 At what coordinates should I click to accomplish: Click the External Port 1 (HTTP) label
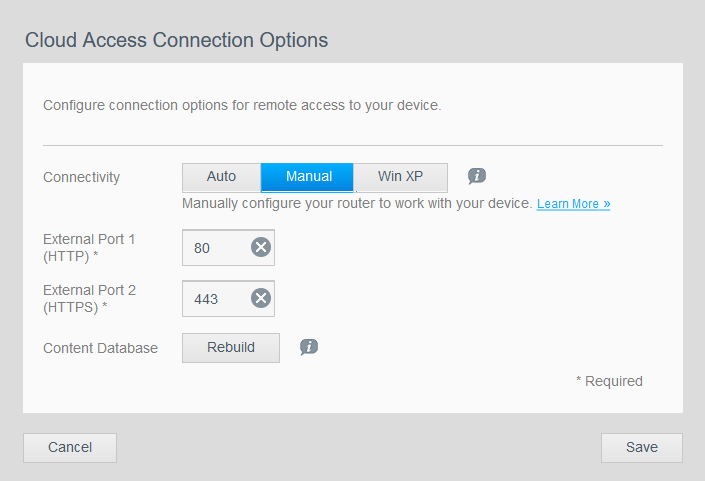point(88,247)
